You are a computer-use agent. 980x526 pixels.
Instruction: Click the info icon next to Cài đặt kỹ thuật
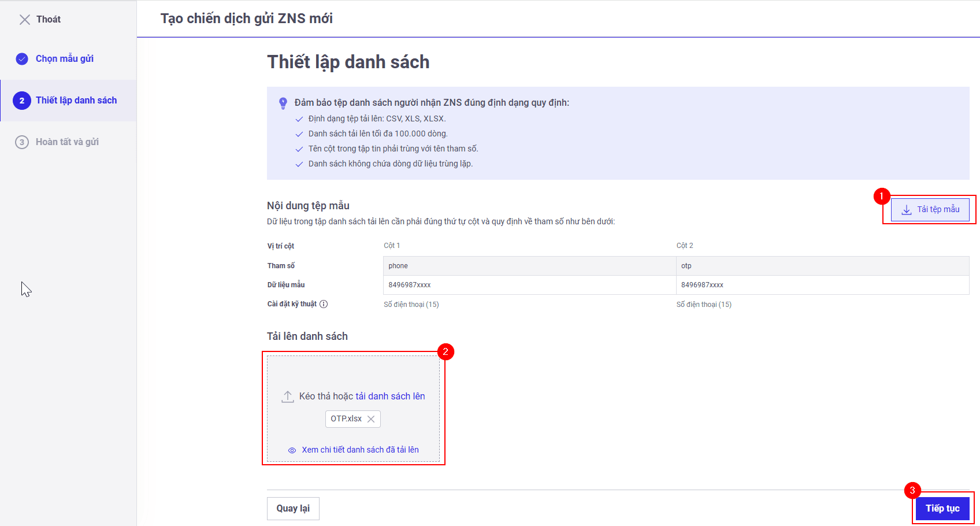[x=324, y=304]
